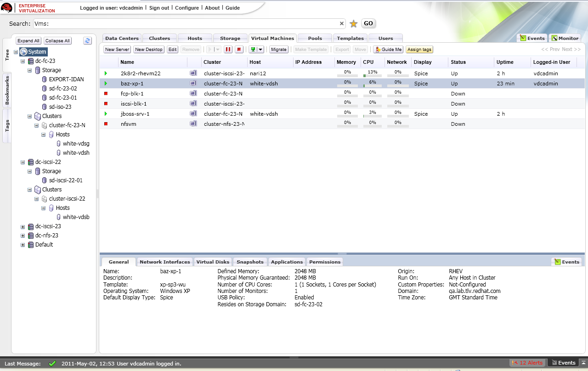Open the VM console with the monitor icon
The image size is (588, 371).
[253, 50]
